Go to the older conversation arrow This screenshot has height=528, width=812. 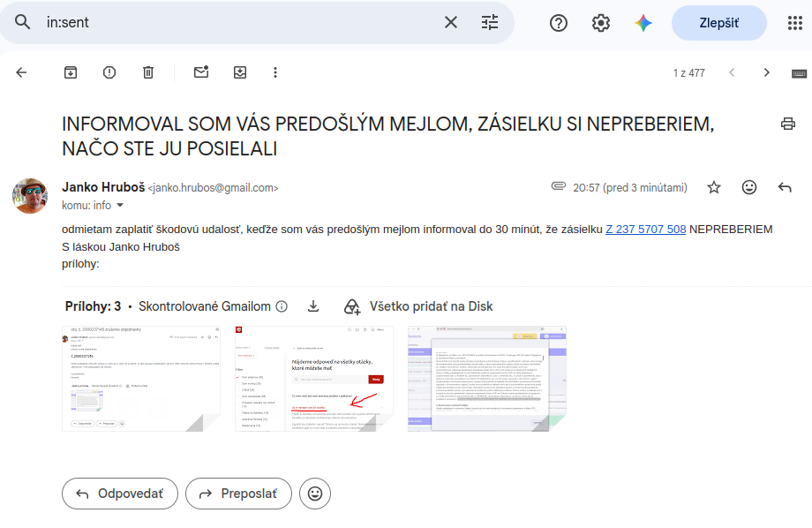point(766,72)
